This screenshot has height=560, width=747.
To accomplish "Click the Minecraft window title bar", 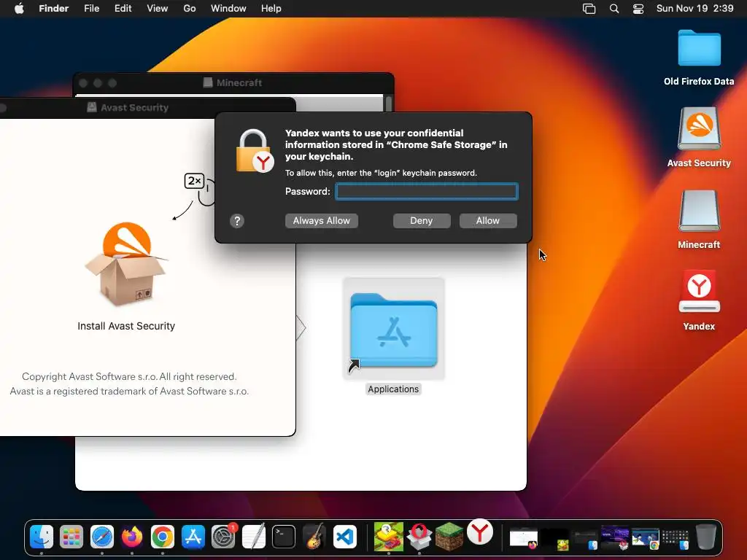I will click(x=234, y=83).
